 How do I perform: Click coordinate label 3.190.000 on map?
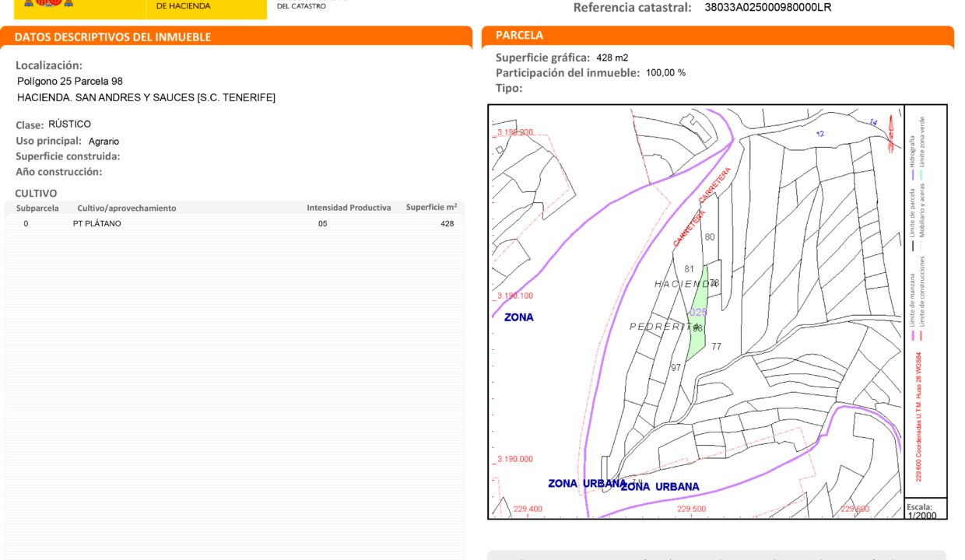[x=515, y=459]
